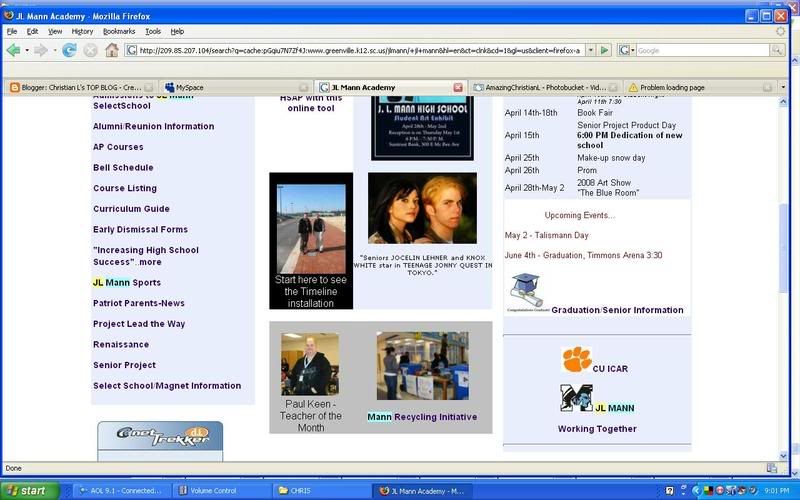Click the Firefox activity throbber icon

pos(781,32)
